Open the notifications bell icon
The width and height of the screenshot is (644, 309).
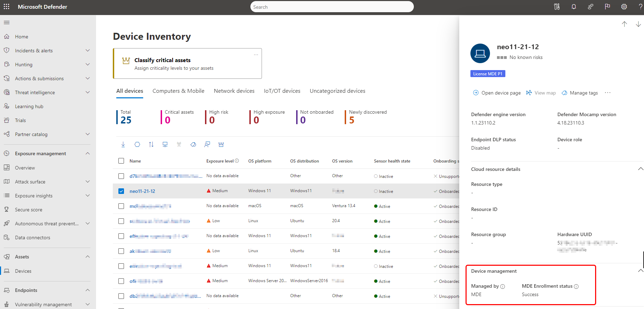click(x=573, y=7)
